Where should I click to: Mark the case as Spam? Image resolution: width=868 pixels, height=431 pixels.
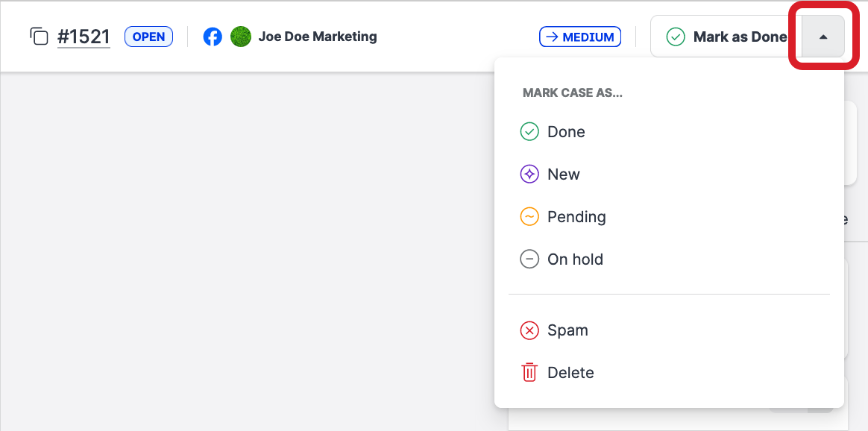point(567,330)
